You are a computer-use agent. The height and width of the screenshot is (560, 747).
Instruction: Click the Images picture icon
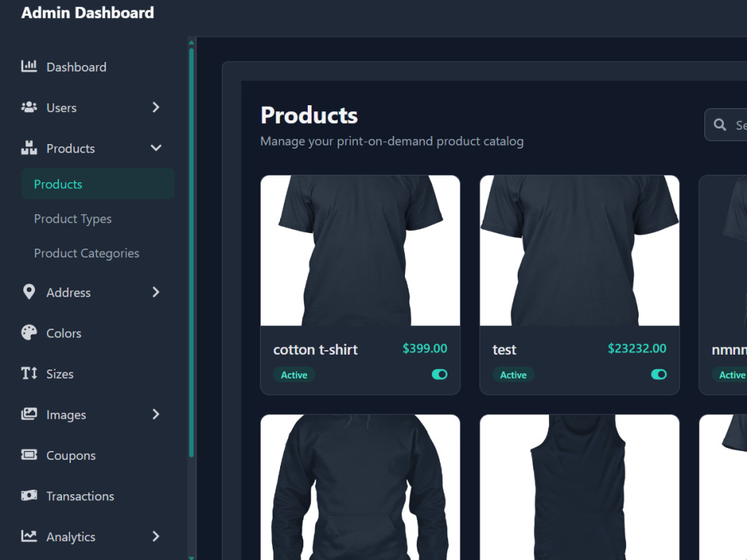click(29, 414)
